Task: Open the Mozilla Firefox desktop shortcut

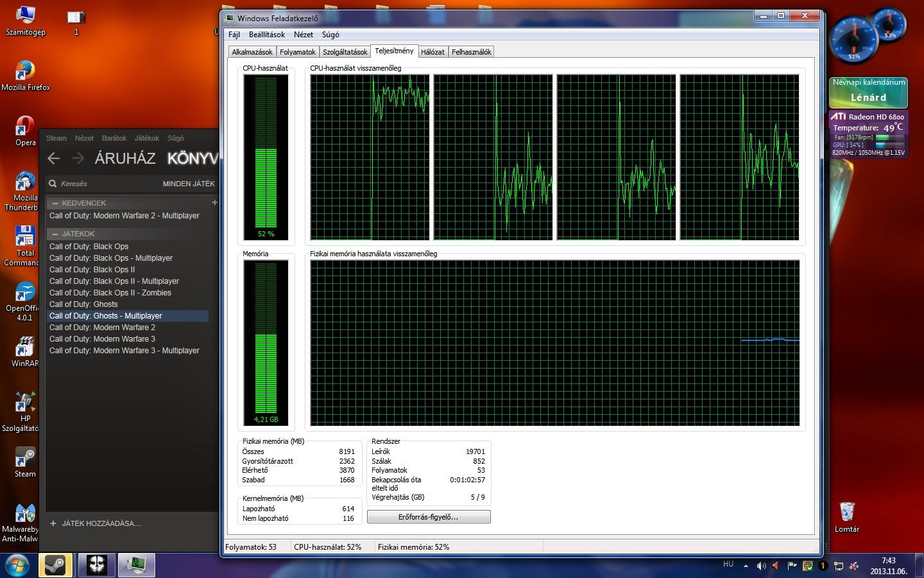Action: (x=26, y=75)
